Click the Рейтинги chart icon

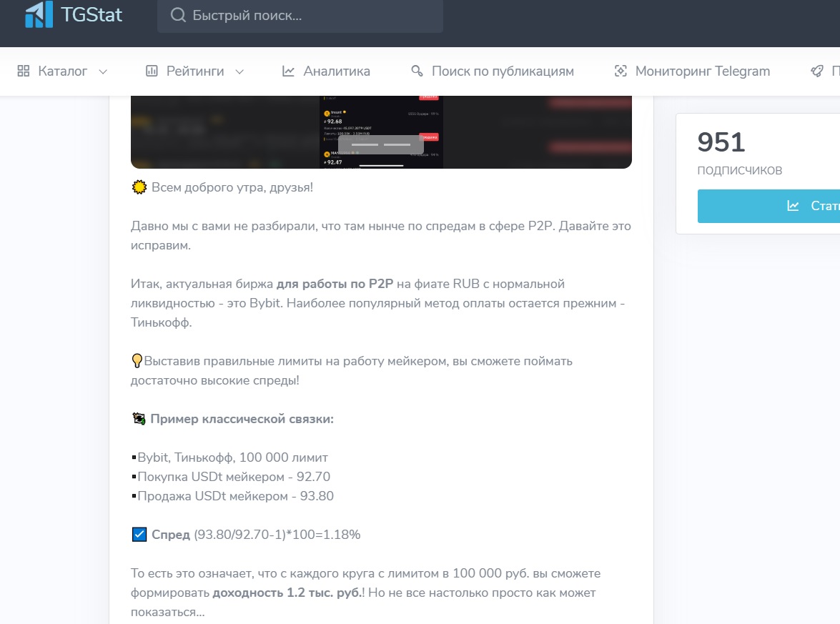[152, 71]
